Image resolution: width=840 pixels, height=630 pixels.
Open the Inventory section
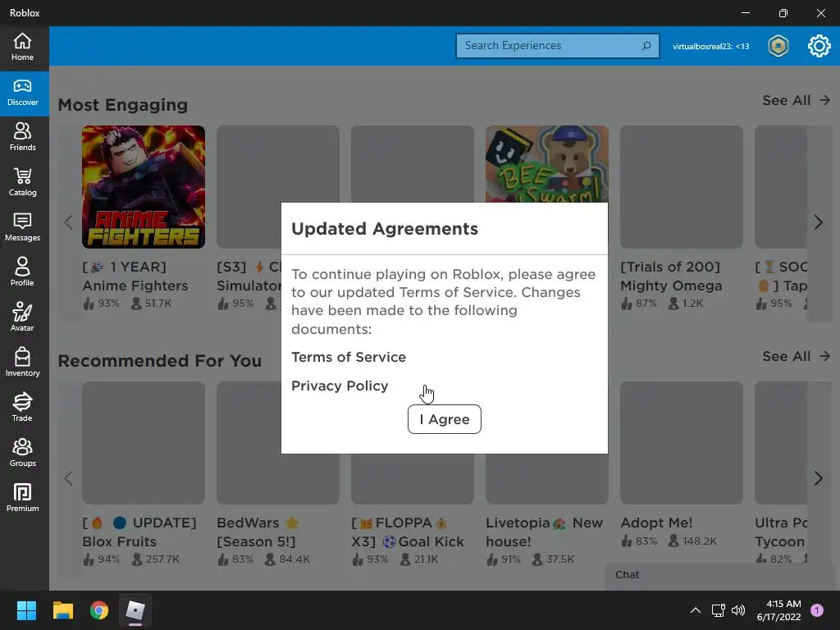click(x=22, y=363)
